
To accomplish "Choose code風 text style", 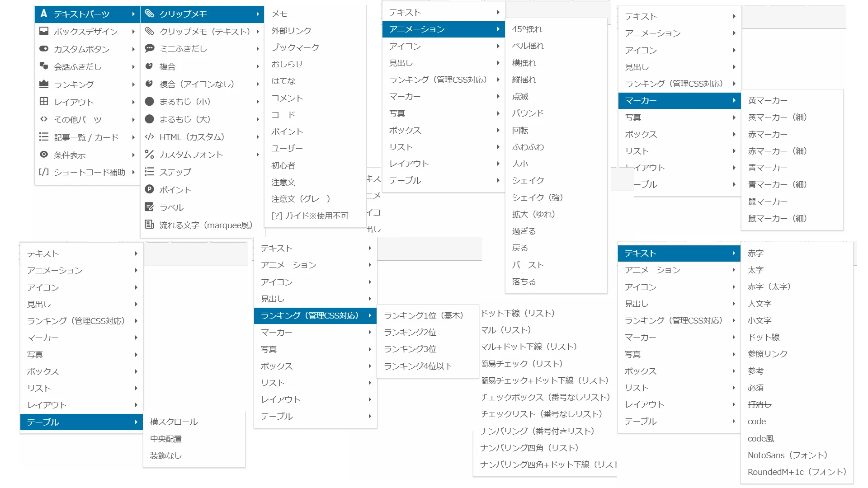I will [761, 439].
